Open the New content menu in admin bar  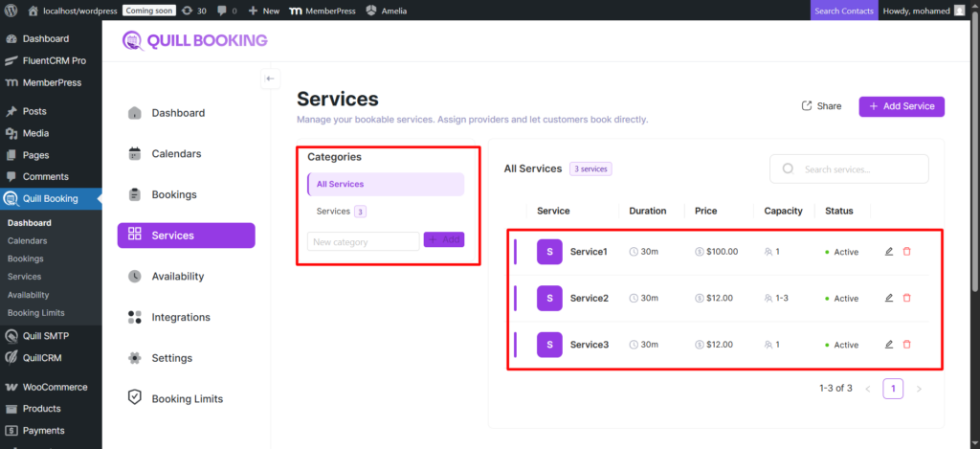(x=264, y=11)
